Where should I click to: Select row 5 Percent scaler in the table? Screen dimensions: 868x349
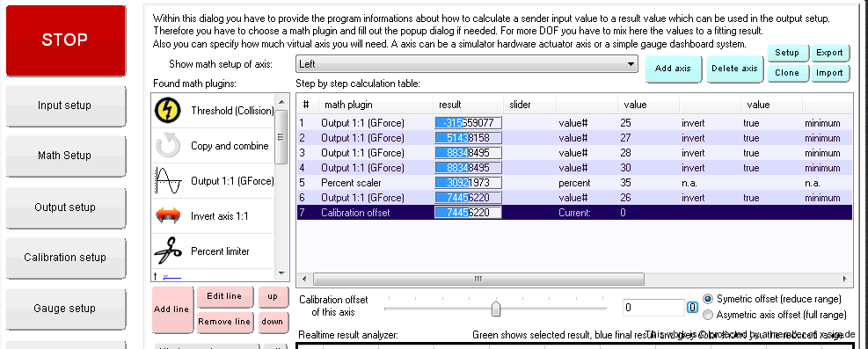click(574, 183)
